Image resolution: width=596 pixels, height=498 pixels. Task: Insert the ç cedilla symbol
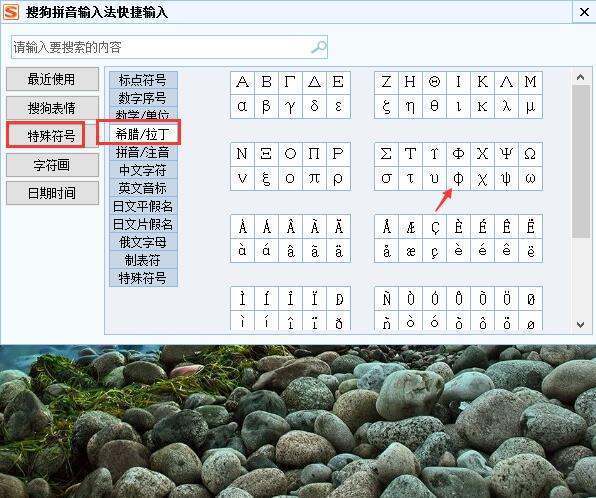(x=434, y=251)
